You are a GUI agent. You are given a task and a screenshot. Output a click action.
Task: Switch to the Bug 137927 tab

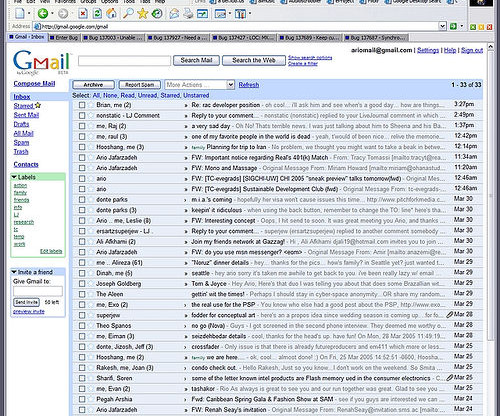tap(177, 38)
